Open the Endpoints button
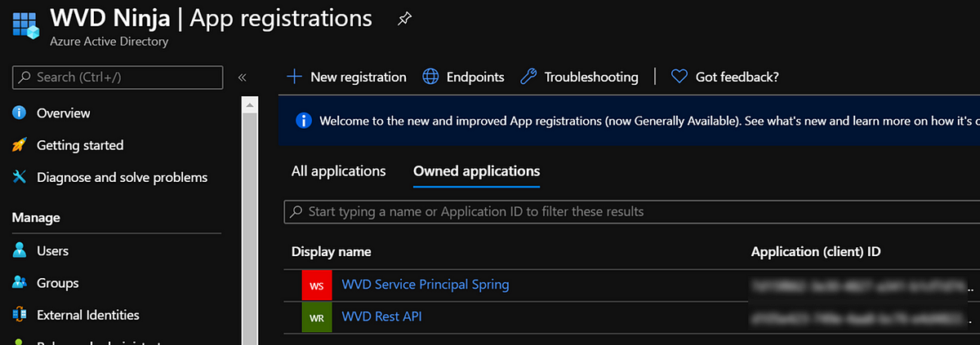This screenshot has height=345, width=980. click(x=463, y=77)
